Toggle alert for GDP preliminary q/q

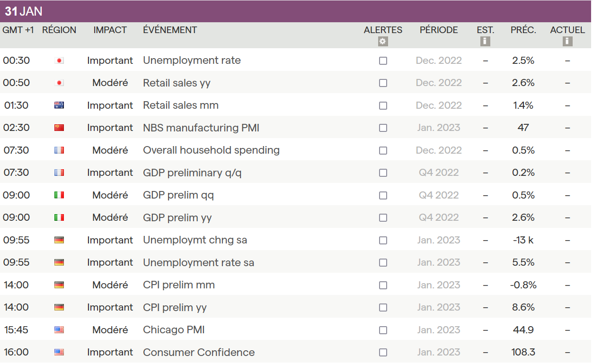coord(383,173)
